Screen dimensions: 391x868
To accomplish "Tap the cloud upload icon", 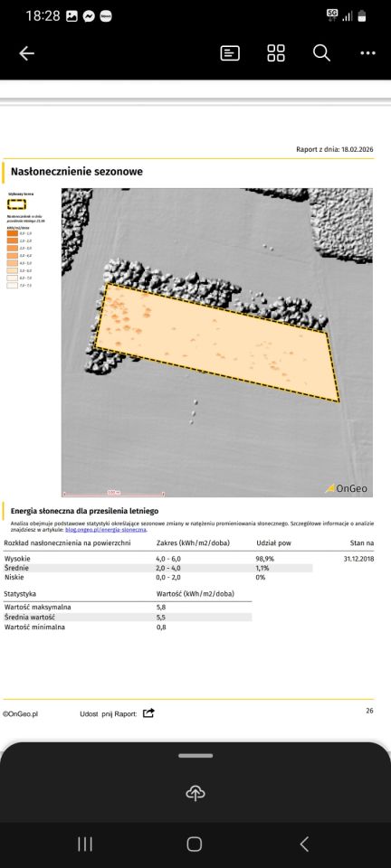I will [195, 794].
